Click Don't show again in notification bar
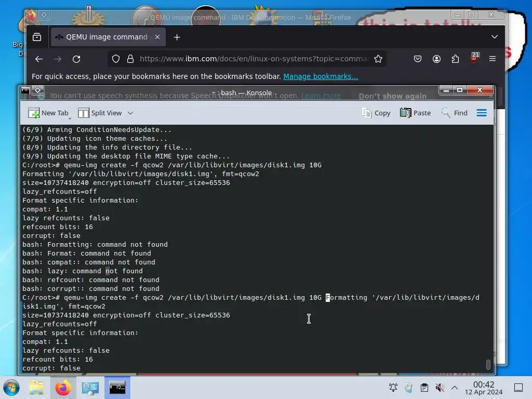532x399 pixels. coord(393,96)
